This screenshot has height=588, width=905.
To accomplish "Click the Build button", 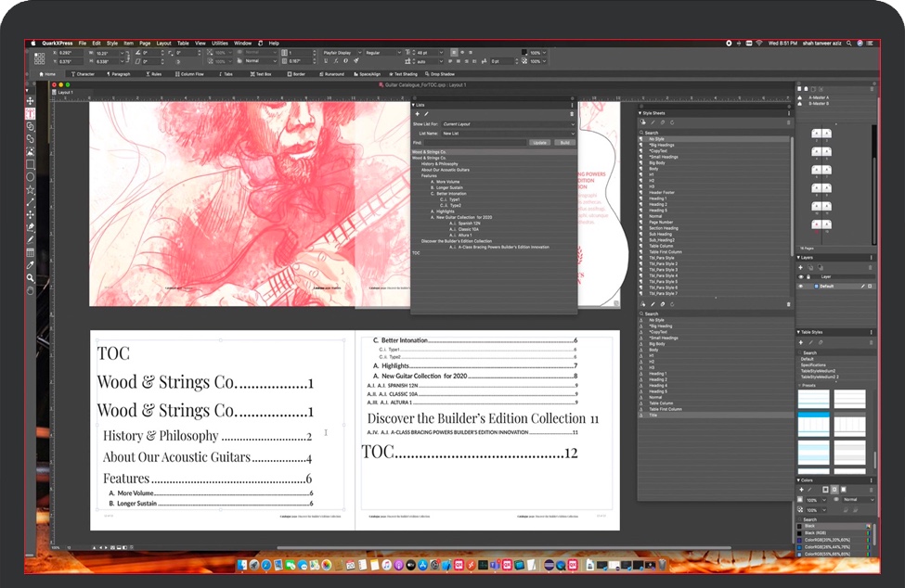I will [x=564, y=143].
